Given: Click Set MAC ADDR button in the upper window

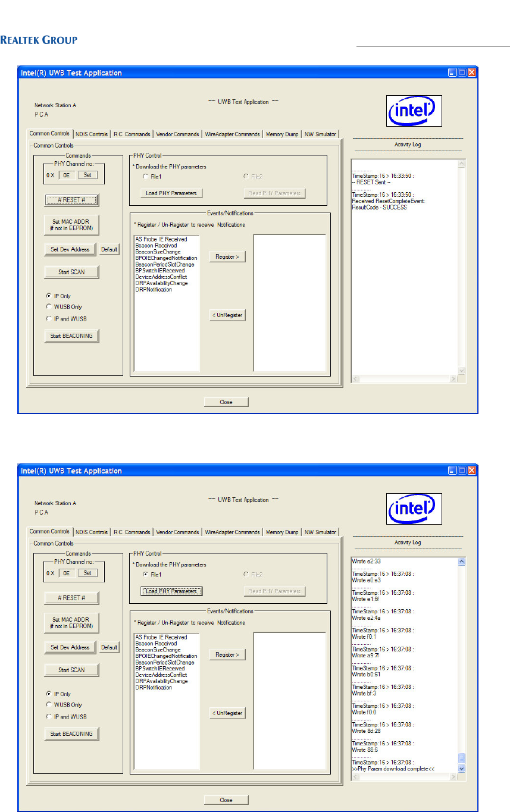Looking at the screenshot, I should tap(71, 224).
